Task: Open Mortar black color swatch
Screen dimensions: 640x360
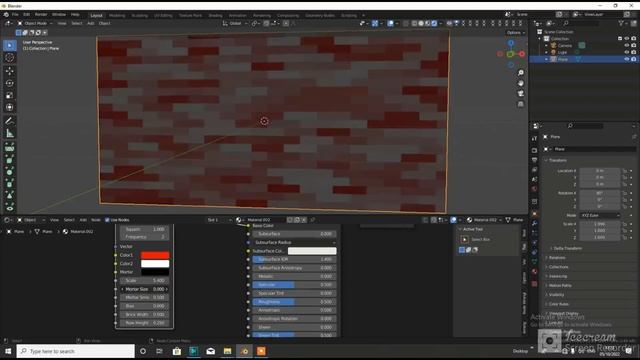Action: [x=155, y=272]
